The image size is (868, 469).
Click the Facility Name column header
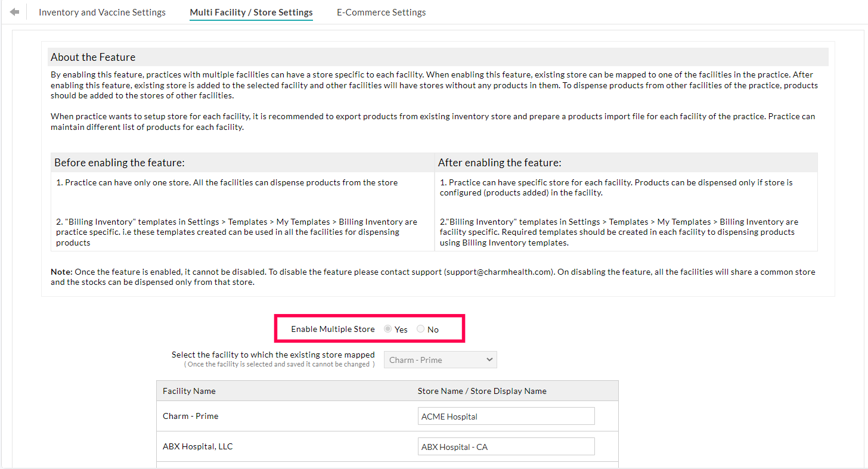click(191, 390)
